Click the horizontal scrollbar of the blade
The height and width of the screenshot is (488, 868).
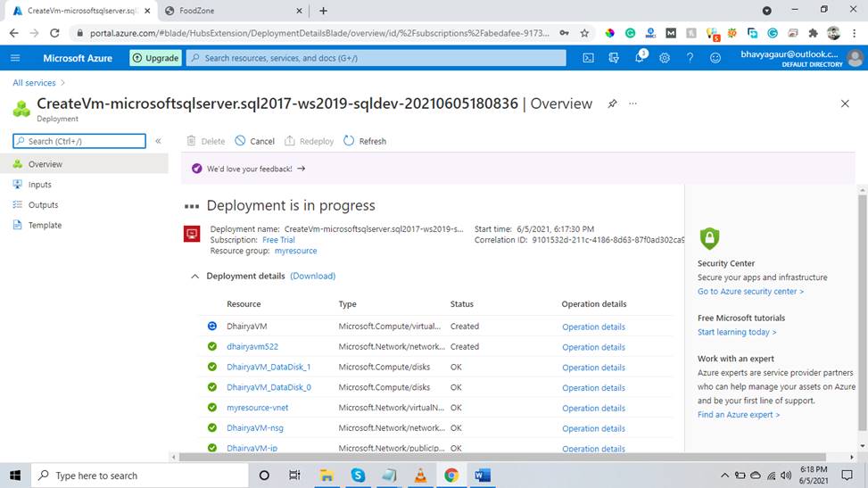click(502, 457)
